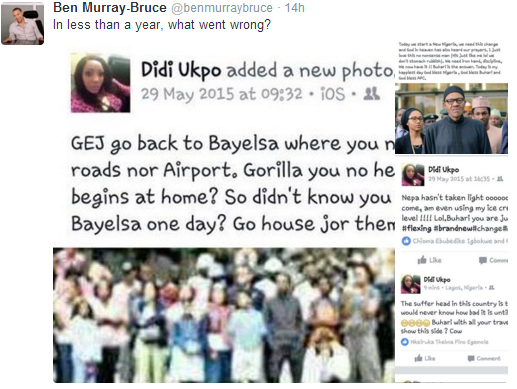Visit the @benmurraybruce handle
This screenshot has width=517, height=389.
(222, 8)
